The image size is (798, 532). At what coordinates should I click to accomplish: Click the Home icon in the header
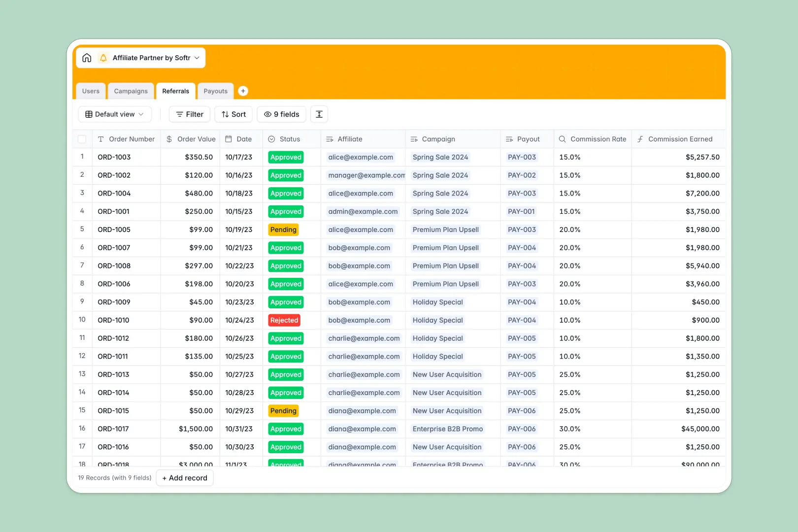click(87, 58)
